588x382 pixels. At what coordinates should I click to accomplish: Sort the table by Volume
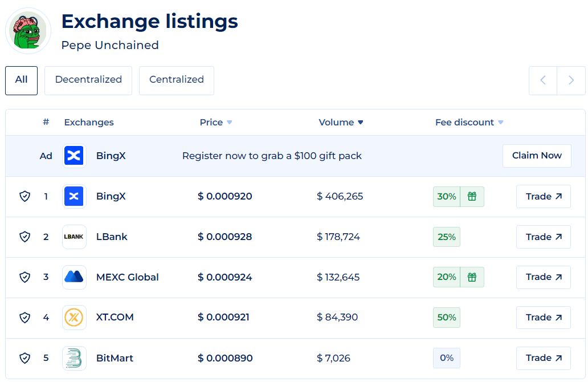point(341,123)
